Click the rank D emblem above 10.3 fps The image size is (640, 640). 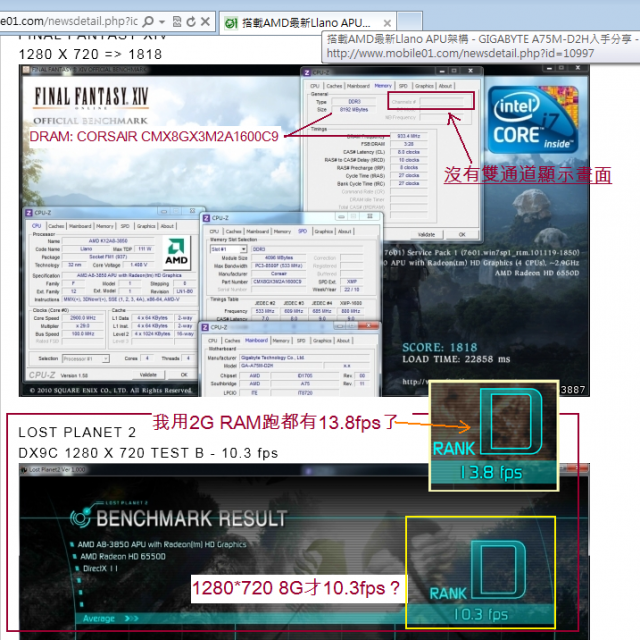[498, 569]
